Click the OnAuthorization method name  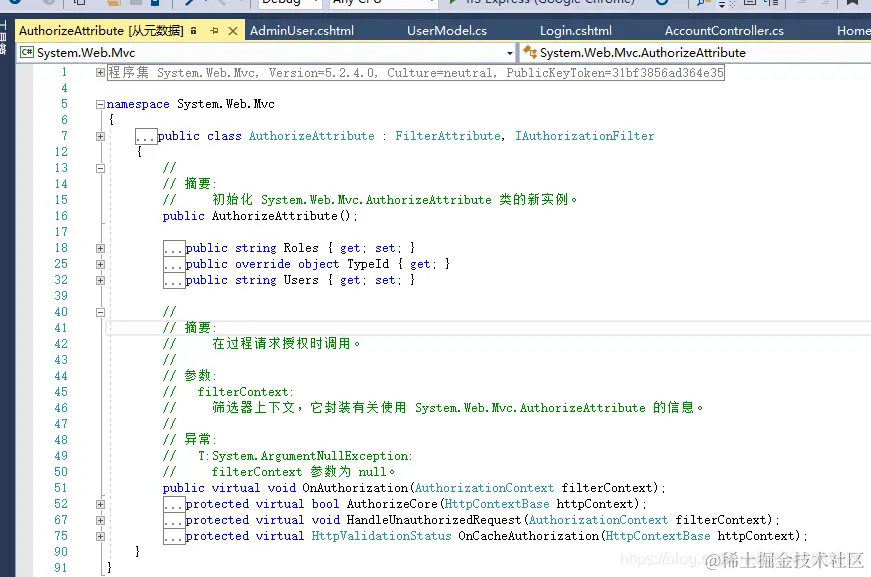[x=355, y=488]
